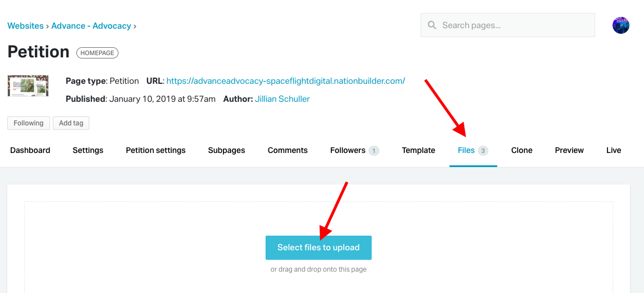Click the Files count badge

(483, 151)
